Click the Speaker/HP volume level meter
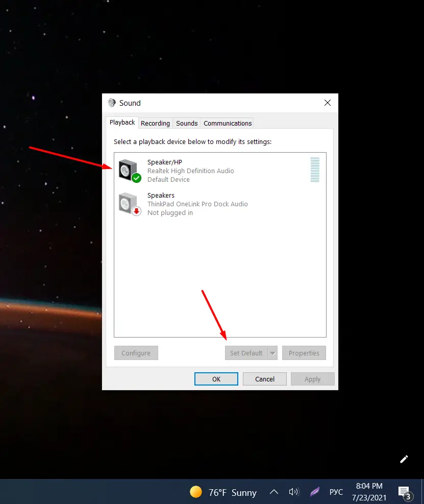 tap(315, 170)
